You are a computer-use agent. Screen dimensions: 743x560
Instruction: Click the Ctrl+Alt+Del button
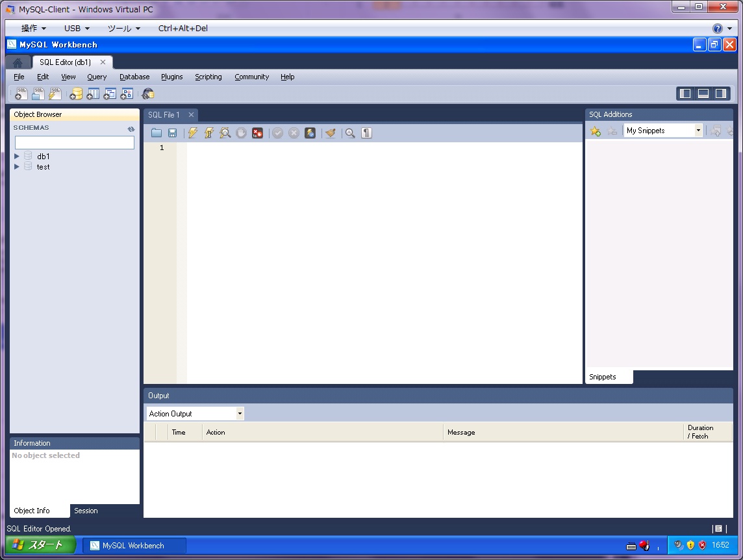pos(183,29)
